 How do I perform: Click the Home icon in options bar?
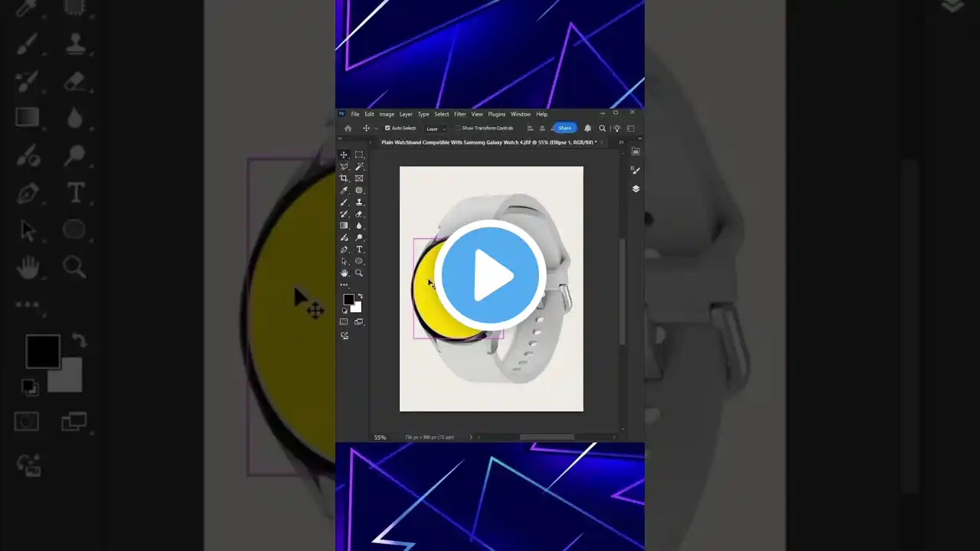[348, 129]
